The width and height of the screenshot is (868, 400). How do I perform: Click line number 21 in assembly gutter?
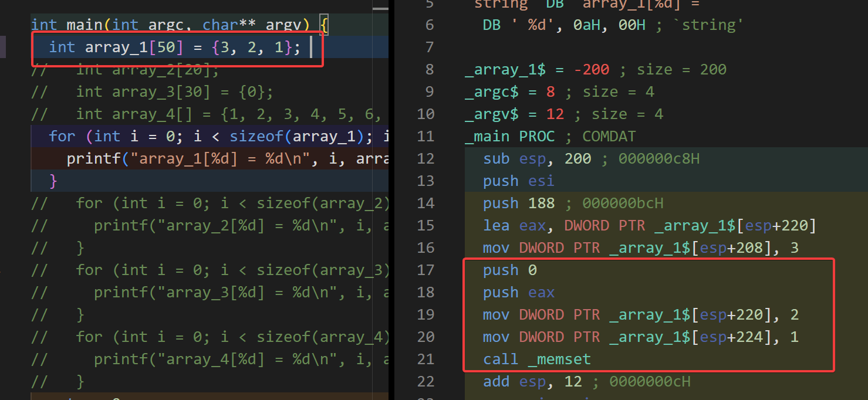425,360
